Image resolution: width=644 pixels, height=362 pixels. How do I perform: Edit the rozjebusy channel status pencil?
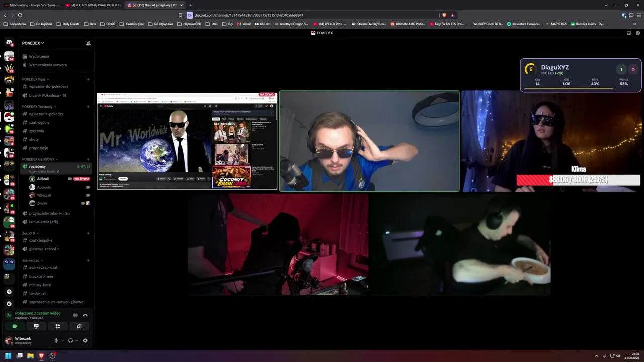(x=58, y=171)
